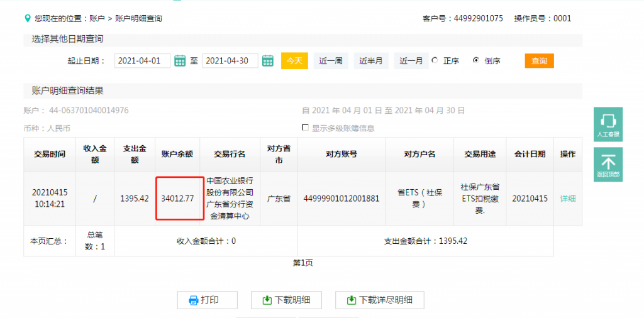Viewport: 644px width, 318px height.
Task: Choose 近一月 quick date range
Action: coord(411,61)
